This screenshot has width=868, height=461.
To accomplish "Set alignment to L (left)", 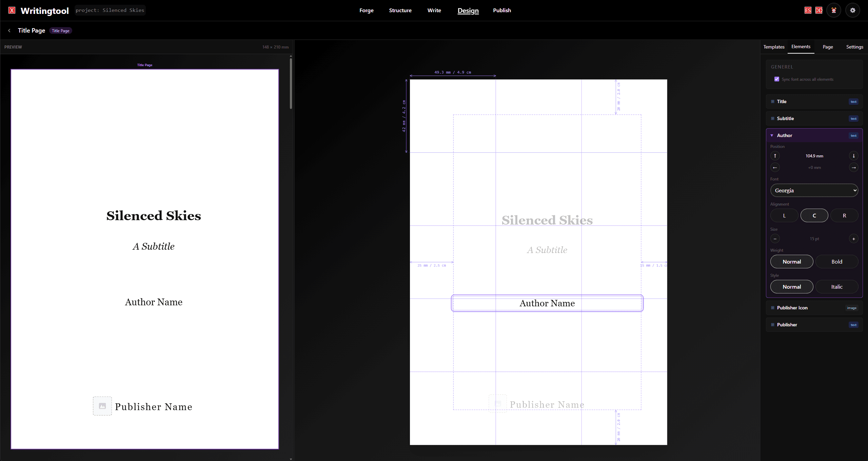I will pos(784,215).
